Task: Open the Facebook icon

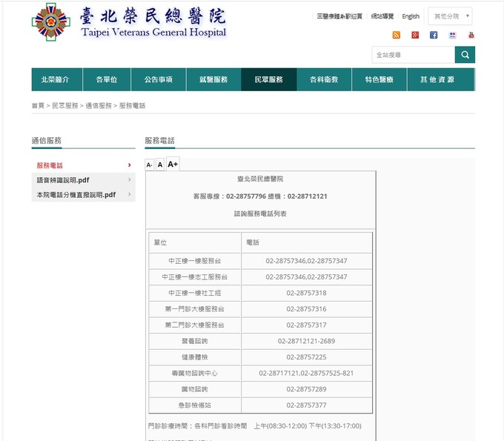Action: [434, 35]
